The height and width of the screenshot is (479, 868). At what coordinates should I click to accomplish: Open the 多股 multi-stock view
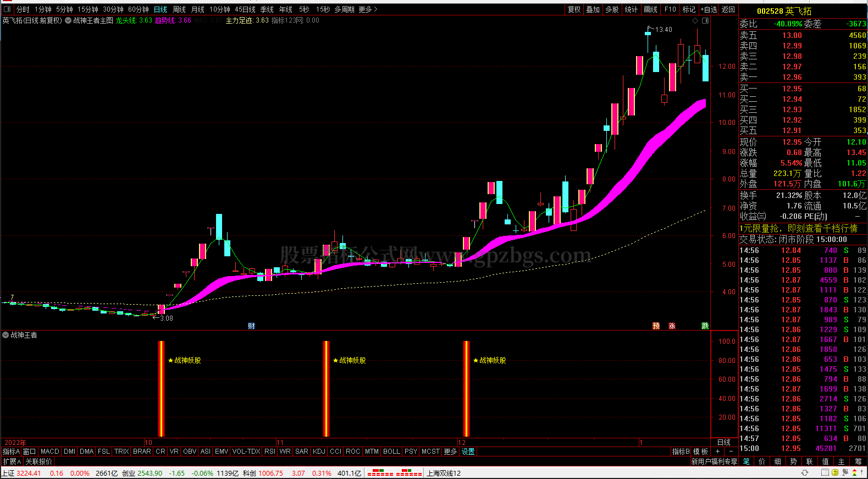click(x=612, y=9)
